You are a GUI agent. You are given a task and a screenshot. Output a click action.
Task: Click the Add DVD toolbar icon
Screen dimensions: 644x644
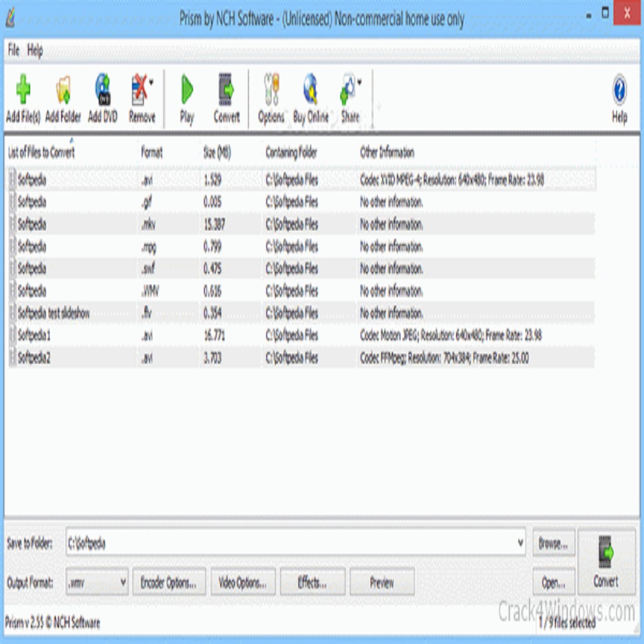pos(103,99)
